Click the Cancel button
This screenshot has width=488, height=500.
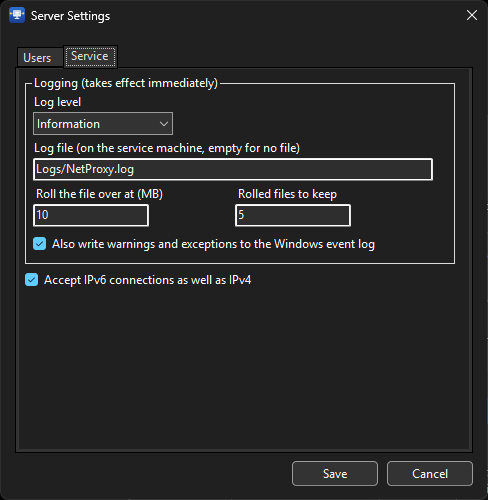[x=430, y=474]
